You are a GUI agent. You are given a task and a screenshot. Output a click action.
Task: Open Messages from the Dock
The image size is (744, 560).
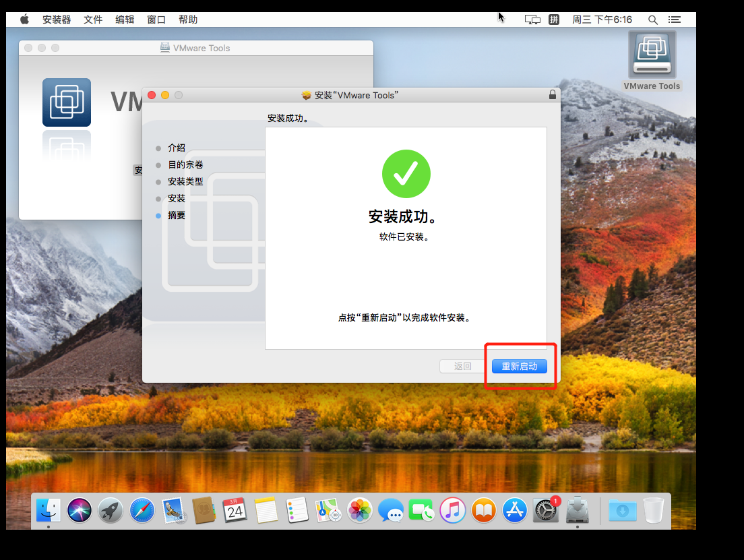point(390,511)
